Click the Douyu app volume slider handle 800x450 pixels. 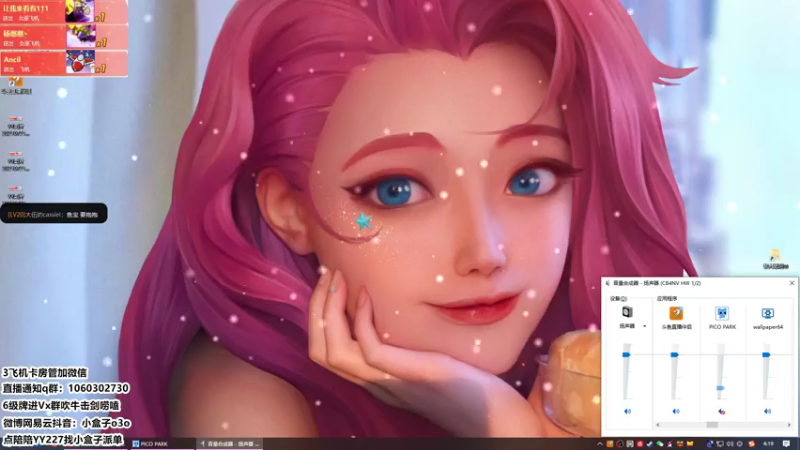pyautogui.click(x=674, y=354)
